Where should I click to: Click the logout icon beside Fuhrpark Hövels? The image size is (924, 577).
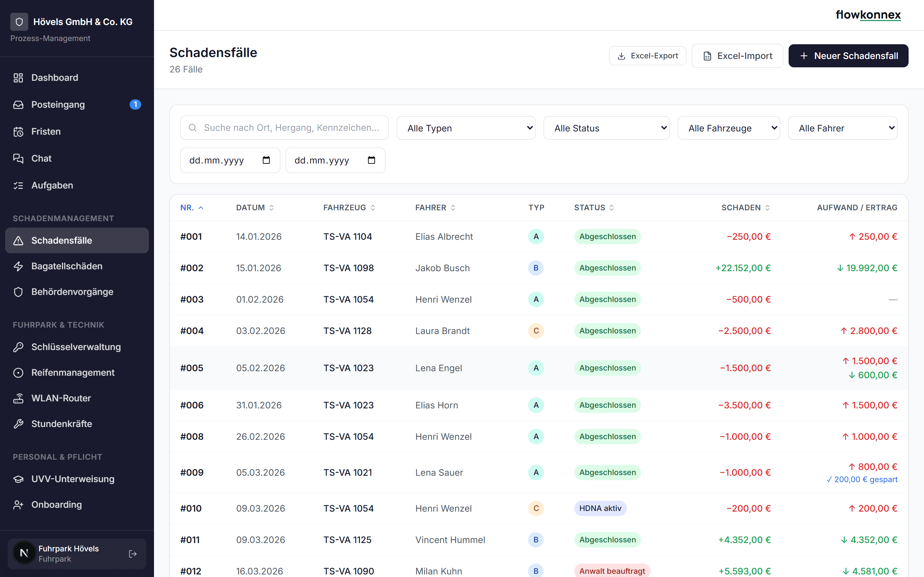click(133, 554)
